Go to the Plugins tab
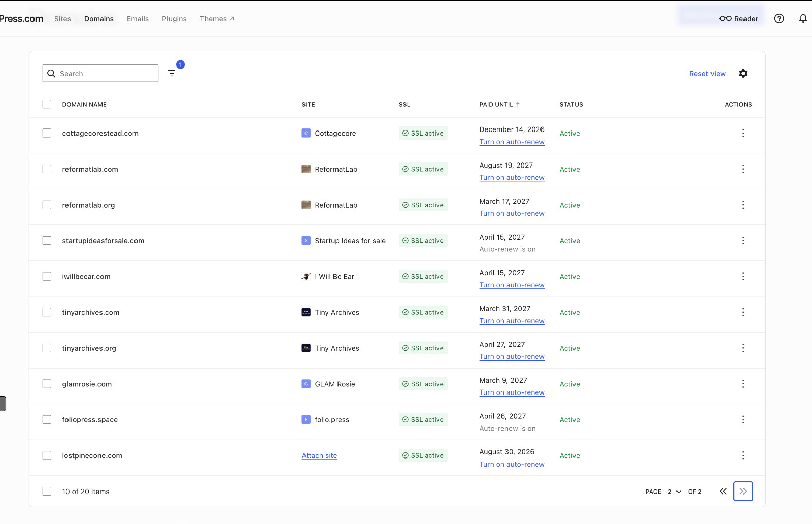Image resolution: width=812 pixels, height=524 pixels. click(x=174, y=19)
